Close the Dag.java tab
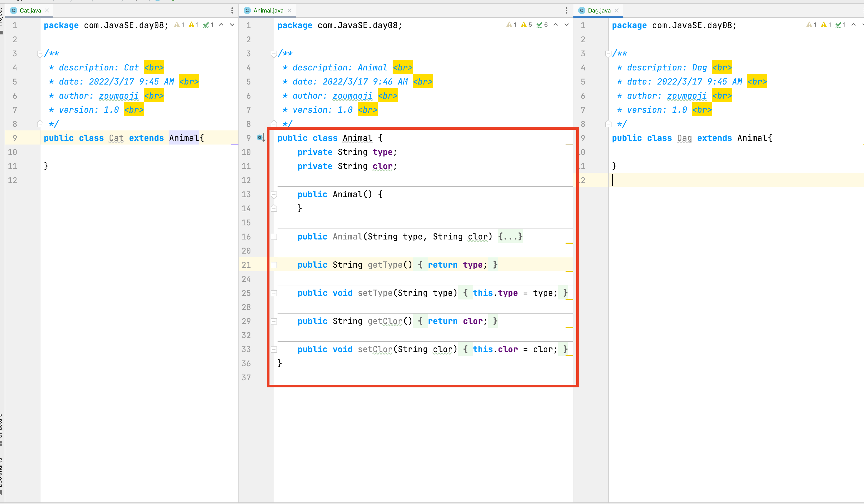 click(617, 11)
